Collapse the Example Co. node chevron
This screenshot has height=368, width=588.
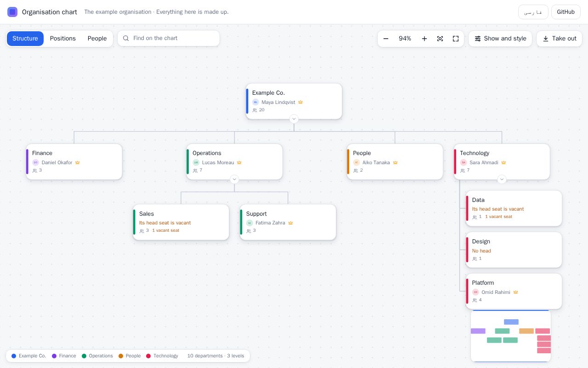coord(294,119)
